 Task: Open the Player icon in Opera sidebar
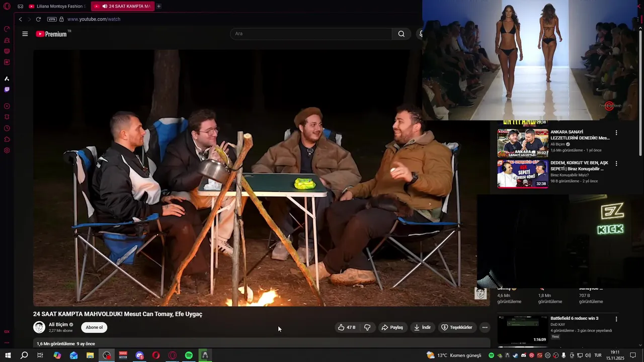click(7, 106)
